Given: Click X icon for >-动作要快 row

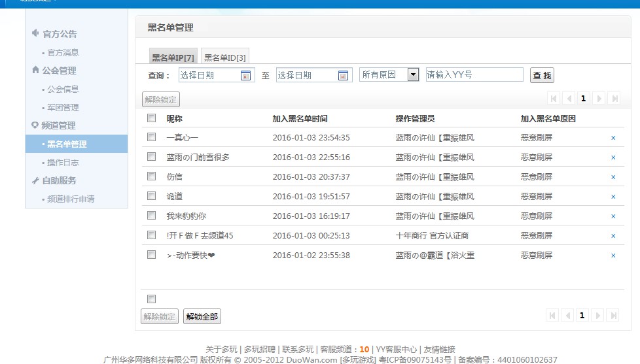Looking at the screenshot, I should click(613, 256).
